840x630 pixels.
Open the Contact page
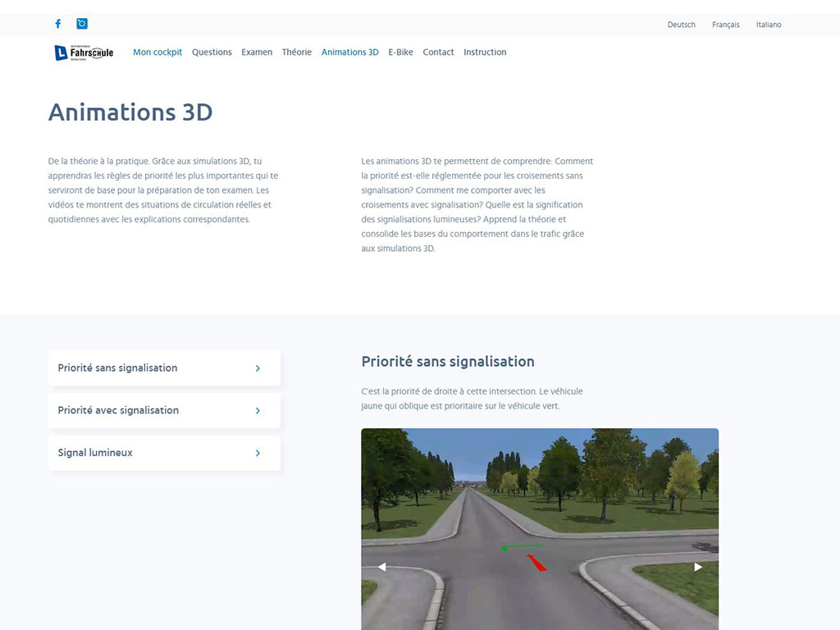438,52
